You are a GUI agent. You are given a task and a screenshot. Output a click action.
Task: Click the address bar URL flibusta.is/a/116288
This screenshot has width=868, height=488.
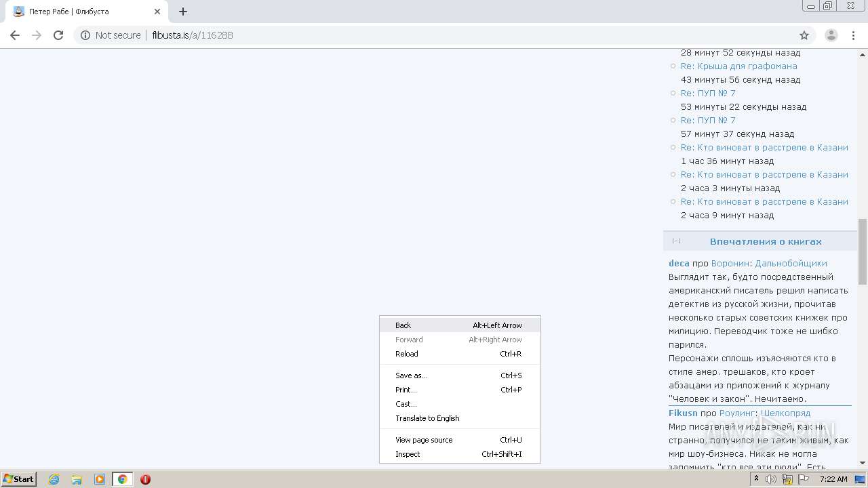click(x=192, y=35)
